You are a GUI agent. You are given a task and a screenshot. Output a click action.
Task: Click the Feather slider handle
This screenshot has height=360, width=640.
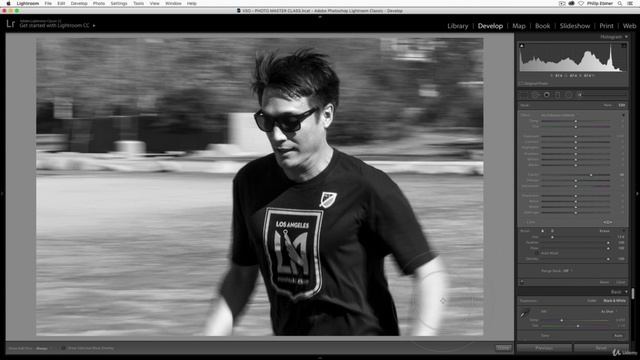pos(608,242)
